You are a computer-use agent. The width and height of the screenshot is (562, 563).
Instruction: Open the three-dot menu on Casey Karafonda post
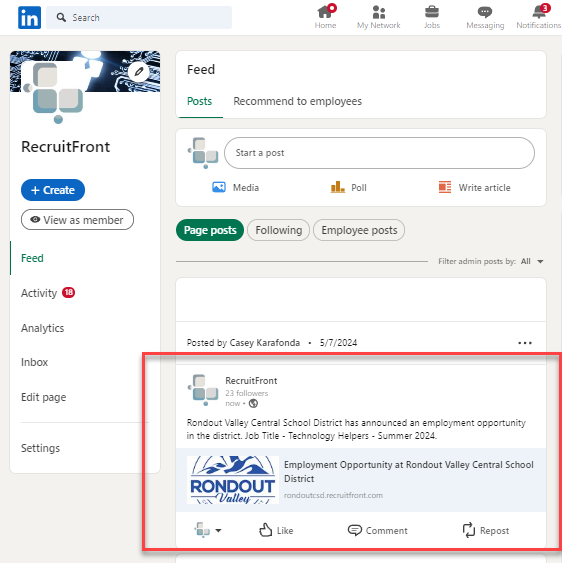[x=525, y=343]
